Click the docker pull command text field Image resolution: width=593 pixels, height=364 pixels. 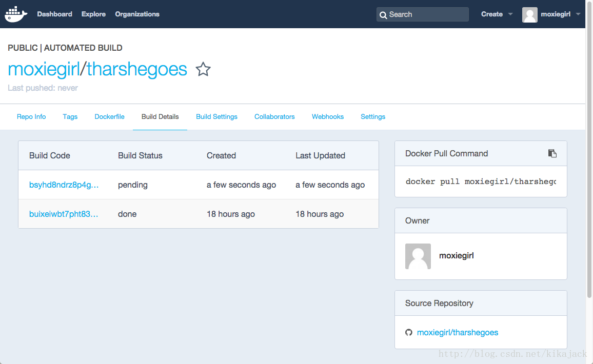click(481, 181)
